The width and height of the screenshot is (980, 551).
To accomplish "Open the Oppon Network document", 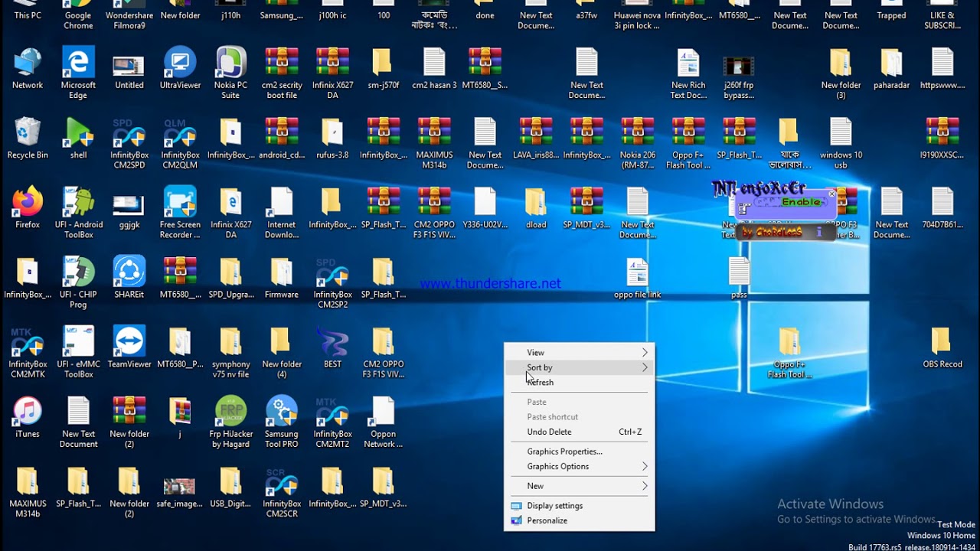I will (x=383, y=411).
